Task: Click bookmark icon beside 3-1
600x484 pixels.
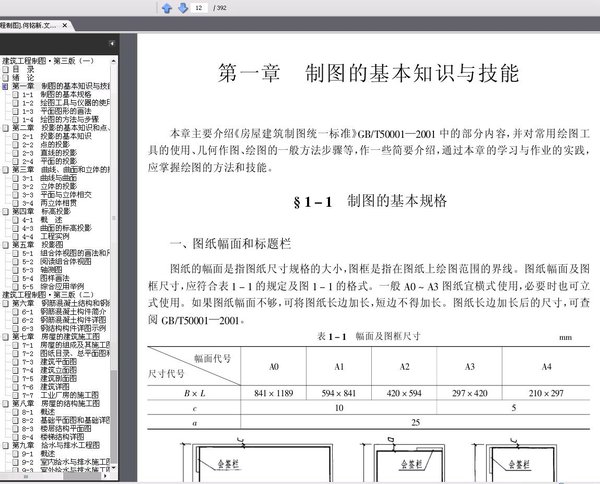Action: (x=15, y=178)
